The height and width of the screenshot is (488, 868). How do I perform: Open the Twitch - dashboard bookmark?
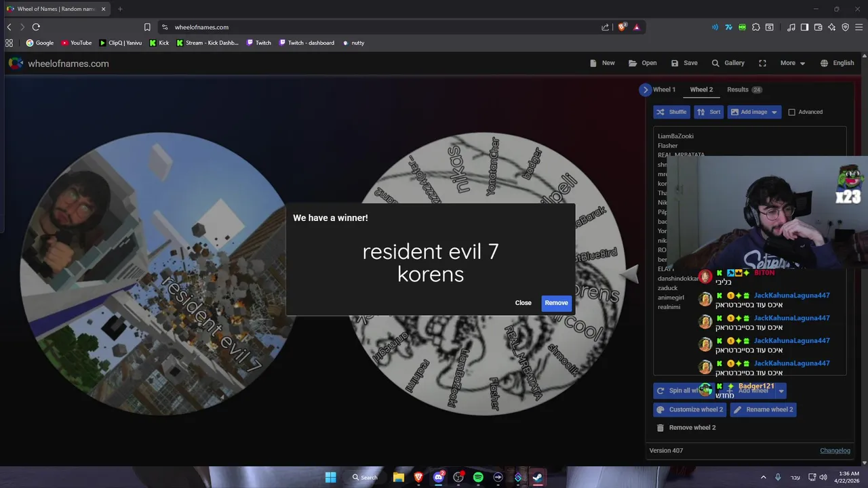click(306, 43)
